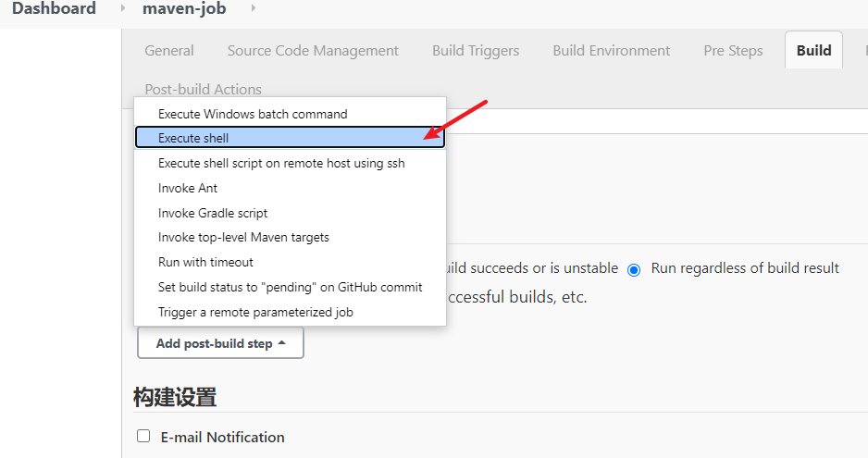
Task: Jump to the Post-build Actions tab
Action: pos(204,89)
